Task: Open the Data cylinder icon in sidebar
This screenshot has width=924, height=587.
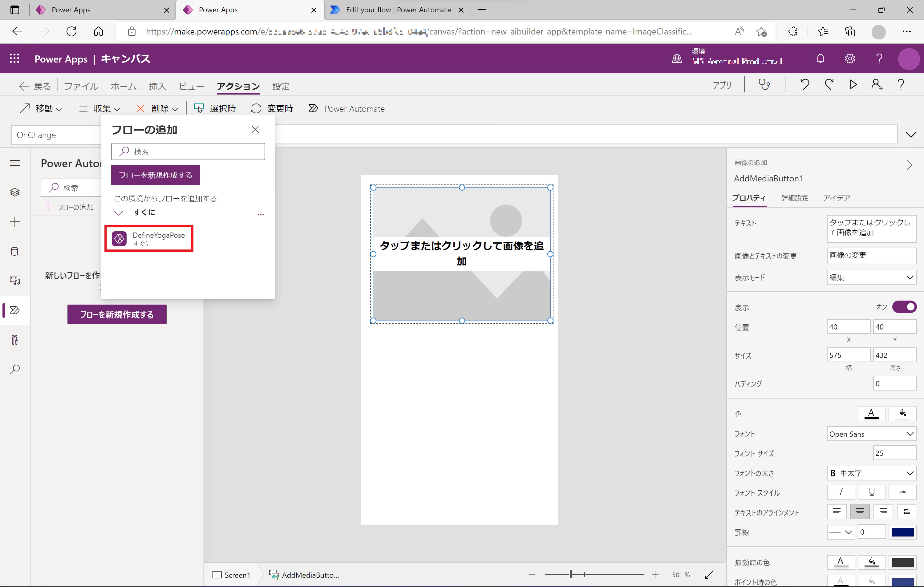Action: click(x=14, y=251)
